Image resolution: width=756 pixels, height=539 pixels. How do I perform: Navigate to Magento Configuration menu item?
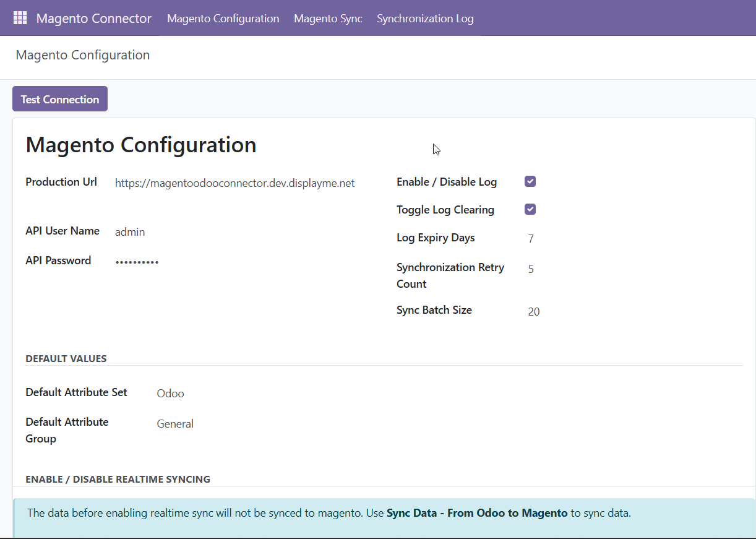pos(223,18)
